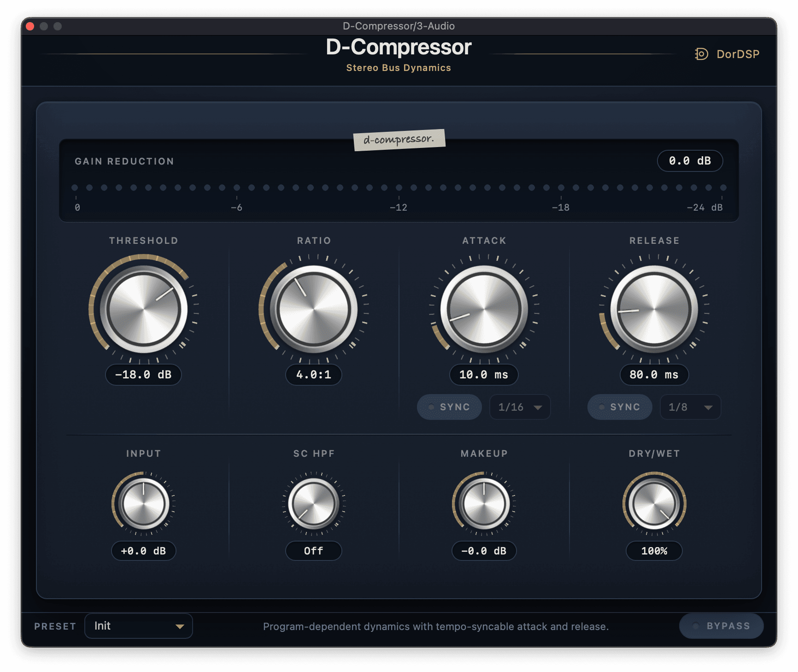The image size is (798, 672).
Task: Click the D-Compressor title heading
Action: tap(399, 47)
